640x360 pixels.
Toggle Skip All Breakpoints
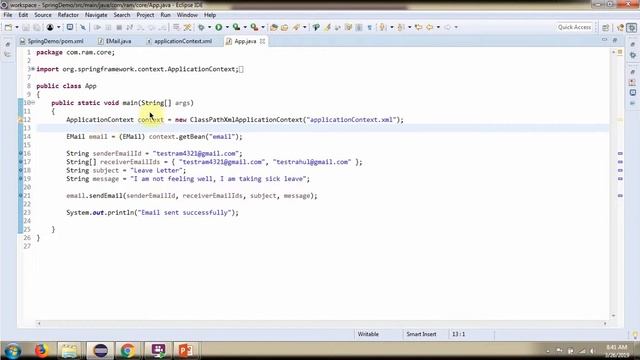pyautogui.click(x=83, y=27)
